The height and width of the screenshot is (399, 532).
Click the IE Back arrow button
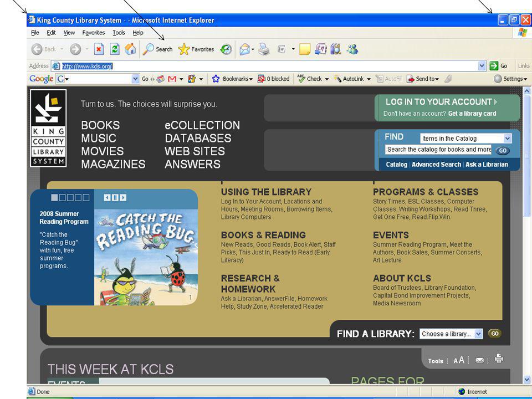(x=37, y=49)
